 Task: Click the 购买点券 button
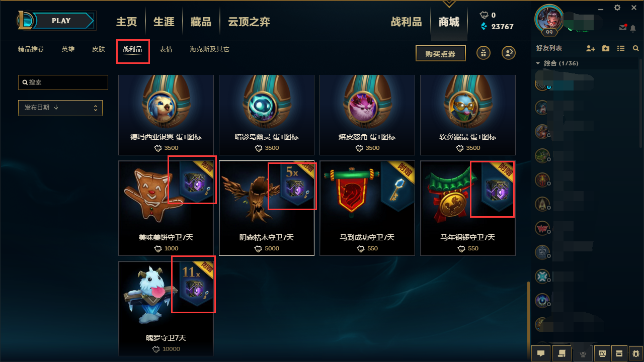click(x=441, y=53)
